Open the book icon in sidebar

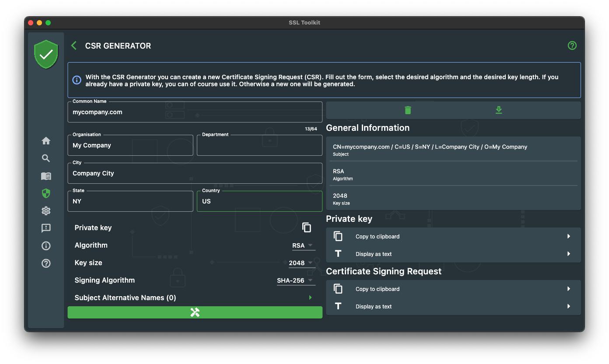pyautogui.click(x=46, y=176)
